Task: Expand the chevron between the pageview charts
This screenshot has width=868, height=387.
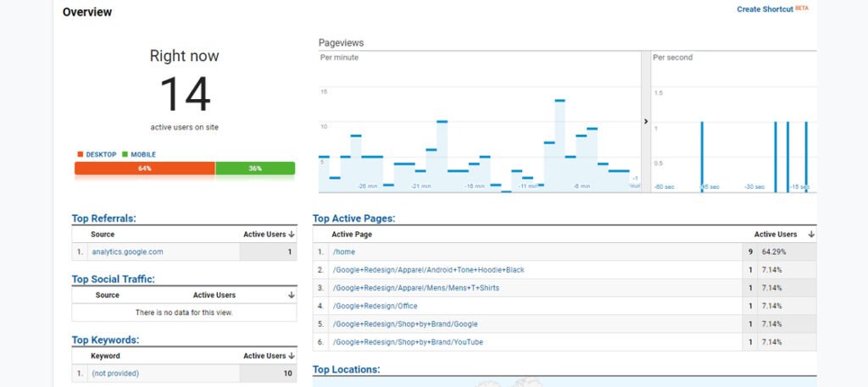Action: 646,122
